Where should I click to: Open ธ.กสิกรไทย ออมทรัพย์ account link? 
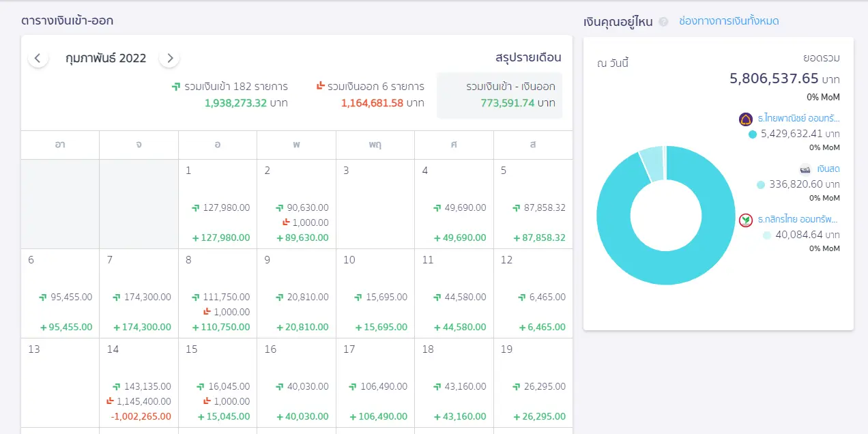pyautogui.click(x=798, y=219)
